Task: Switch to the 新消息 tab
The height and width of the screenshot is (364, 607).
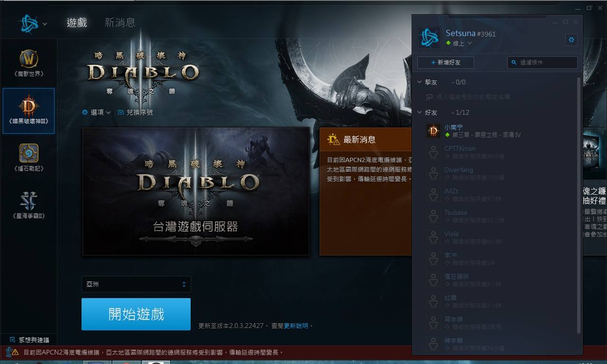Action: [120, 23]
